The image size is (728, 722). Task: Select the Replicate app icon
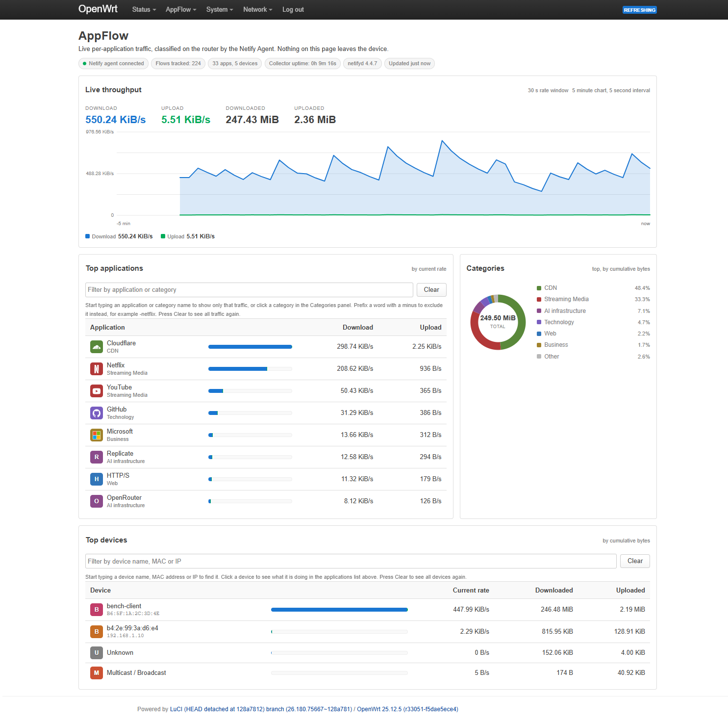coord(97,457)
